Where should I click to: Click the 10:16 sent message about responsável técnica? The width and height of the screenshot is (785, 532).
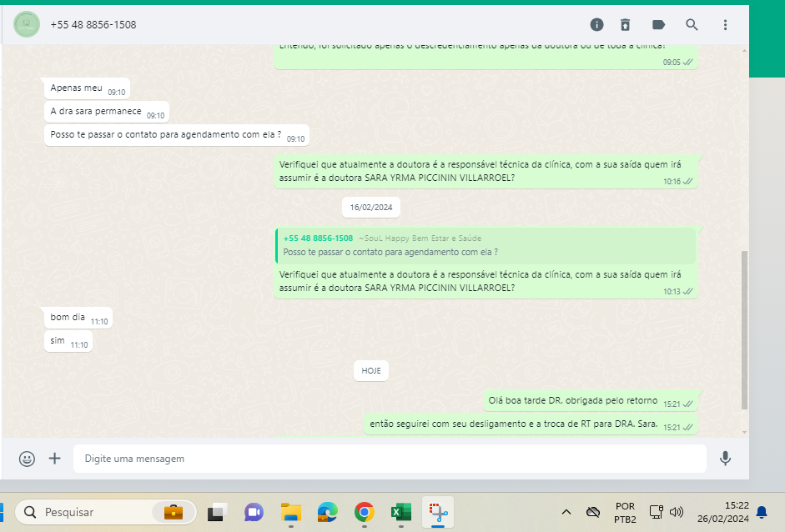486,172
